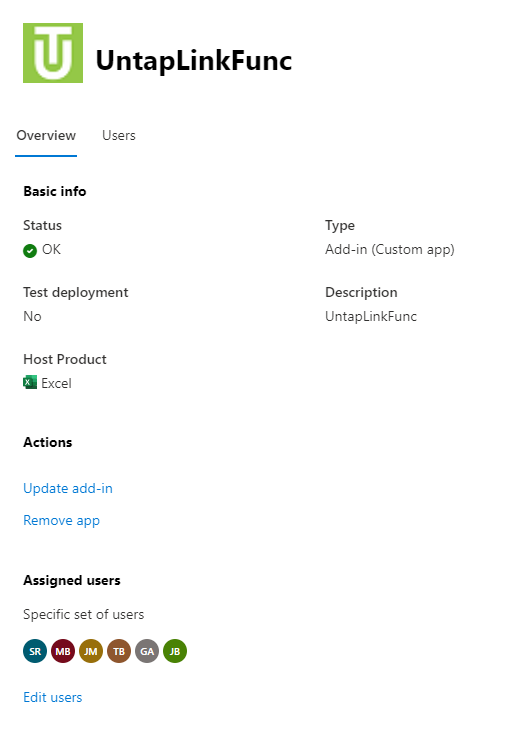This screenshot has width=531, height=737.
Task: Click the UntapLinkFunc green app logo
Action: (x=53, y=53)
